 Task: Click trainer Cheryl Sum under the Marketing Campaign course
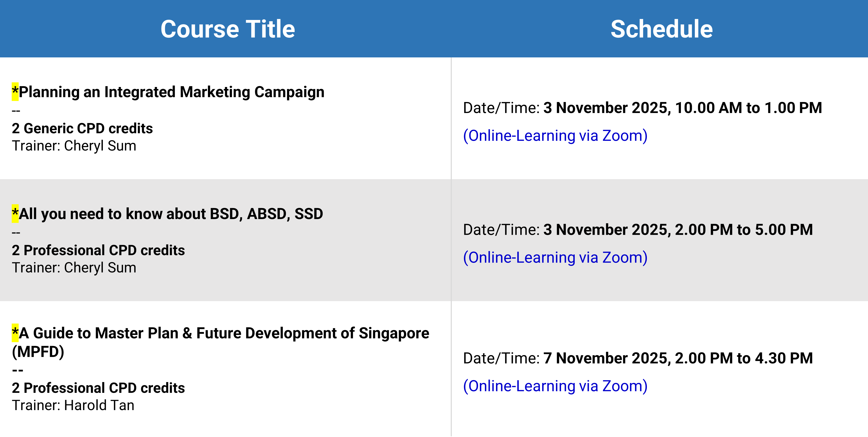tap(74, 146)
